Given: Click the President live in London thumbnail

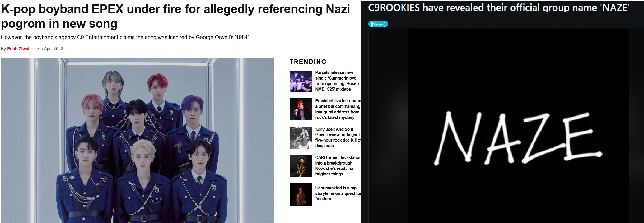Looking at the screenshot, I should pyautogui.click(x=301, y=109).
